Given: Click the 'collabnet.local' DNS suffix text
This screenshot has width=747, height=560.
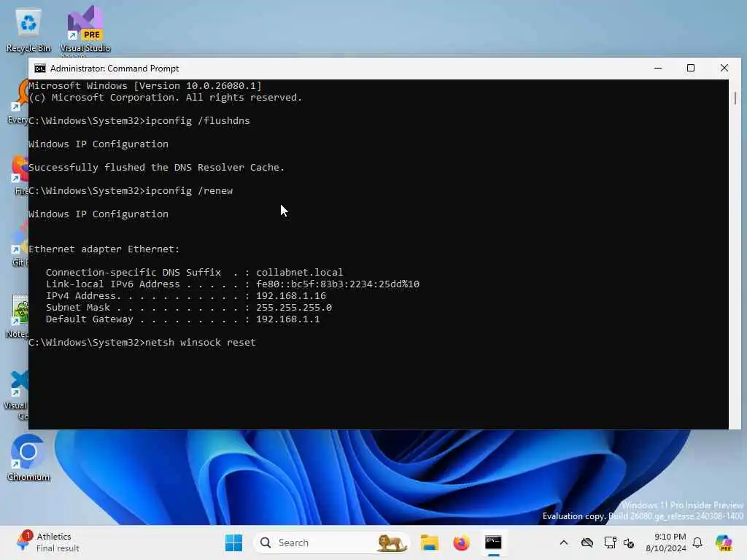Looking at the screenshot, I should (x=300, y=273).
